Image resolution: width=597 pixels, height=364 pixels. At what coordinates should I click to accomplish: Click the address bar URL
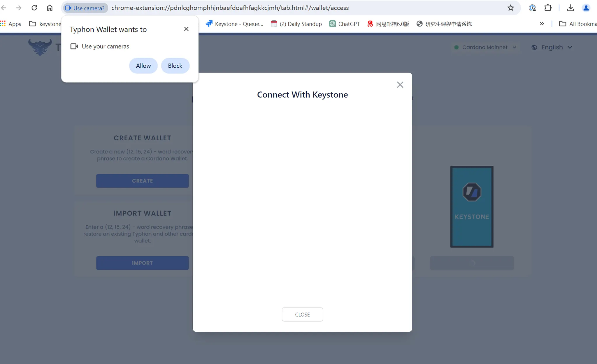click(x=230, y=8)
